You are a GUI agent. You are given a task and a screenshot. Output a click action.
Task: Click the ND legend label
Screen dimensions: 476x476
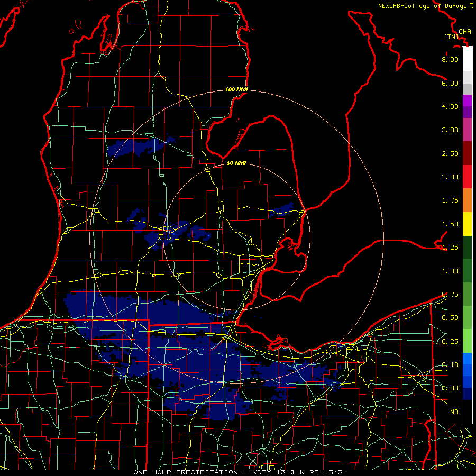pyautogui.click(x=454, y=412)
